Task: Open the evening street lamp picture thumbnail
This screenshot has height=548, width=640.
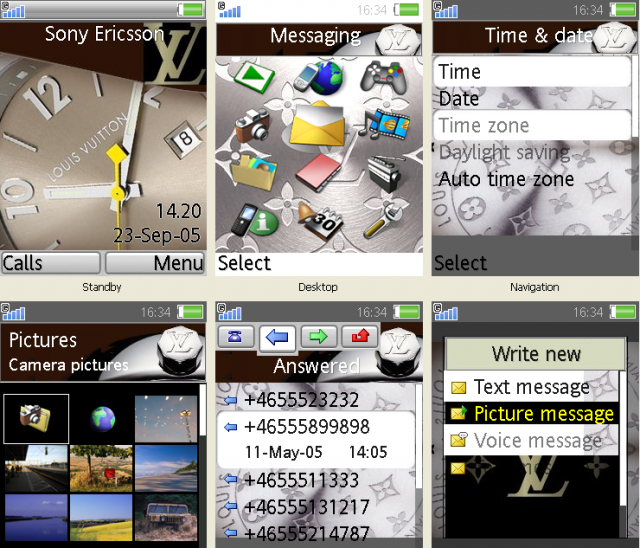Action: (x=166, y=418)
